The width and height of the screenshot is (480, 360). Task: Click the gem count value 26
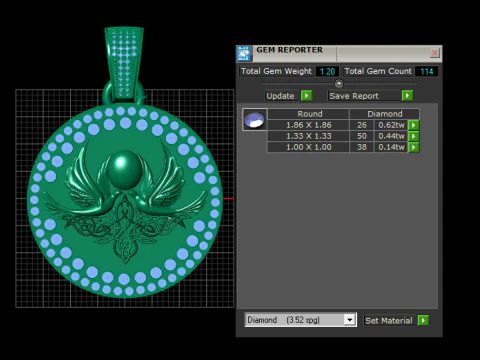[362, 125]
